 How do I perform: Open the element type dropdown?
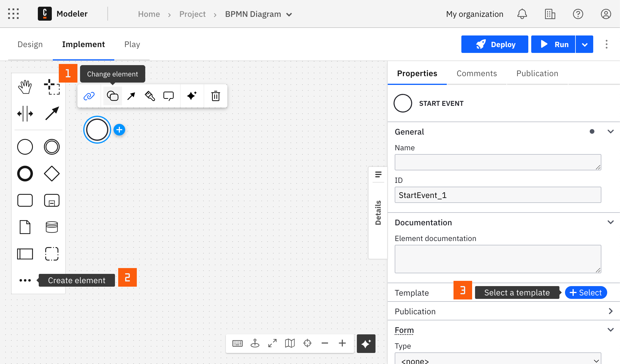(112, 95)
